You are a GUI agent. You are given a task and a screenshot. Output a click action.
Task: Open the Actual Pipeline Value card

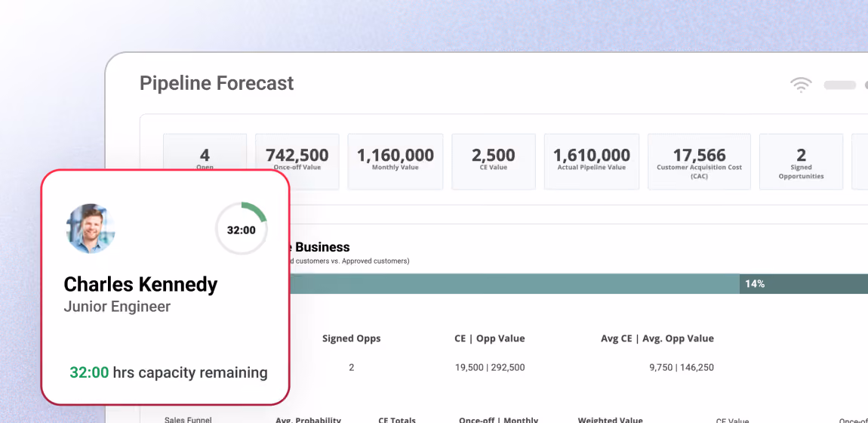pyautogui.click(x=591, y=162)
